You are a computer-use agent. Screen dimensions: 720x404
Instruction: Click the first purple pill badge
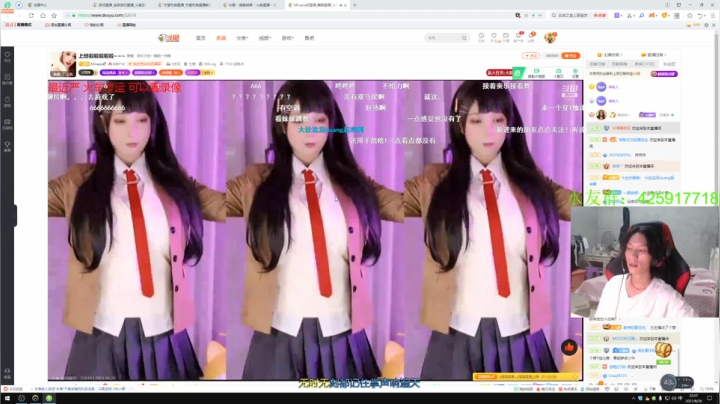point(114,73)
